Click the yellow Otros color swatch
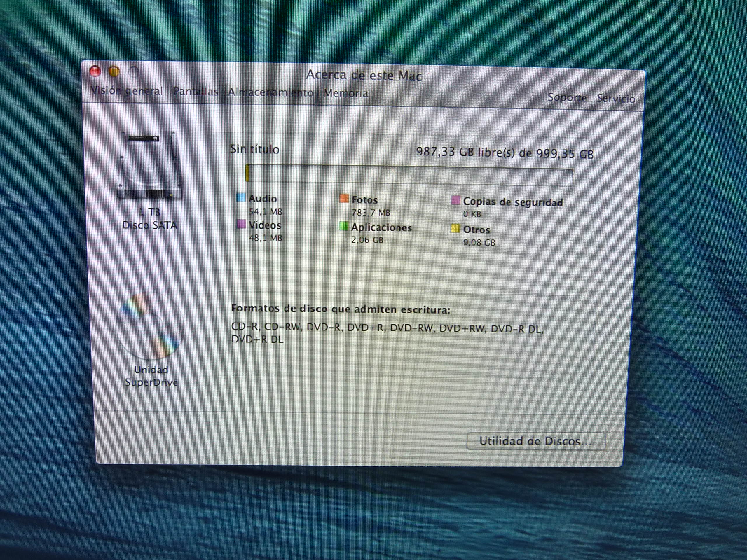The height and width of the screenshot is (560, 747). point(455,229)
